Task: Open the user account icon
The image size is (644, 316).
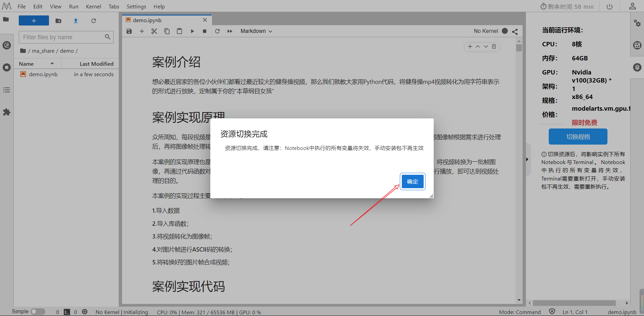Action: (633, 6)
